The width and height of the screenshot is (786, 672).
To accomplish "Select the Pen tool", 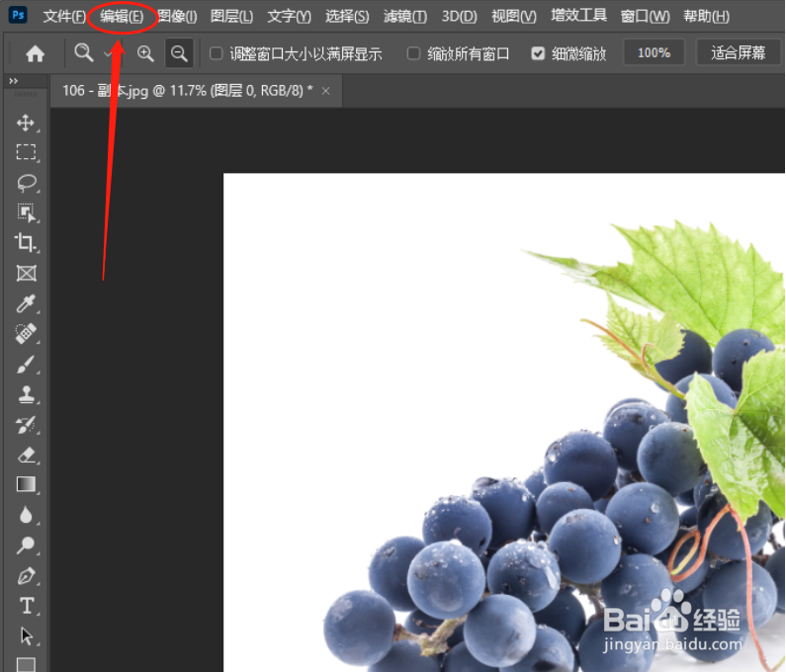I will (x=26, y=576).
